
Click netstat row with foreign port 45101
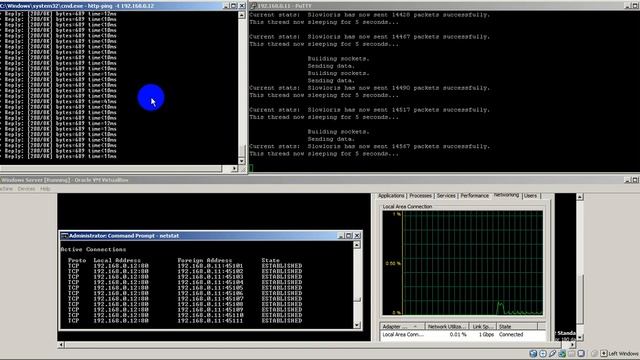[185, 266]
